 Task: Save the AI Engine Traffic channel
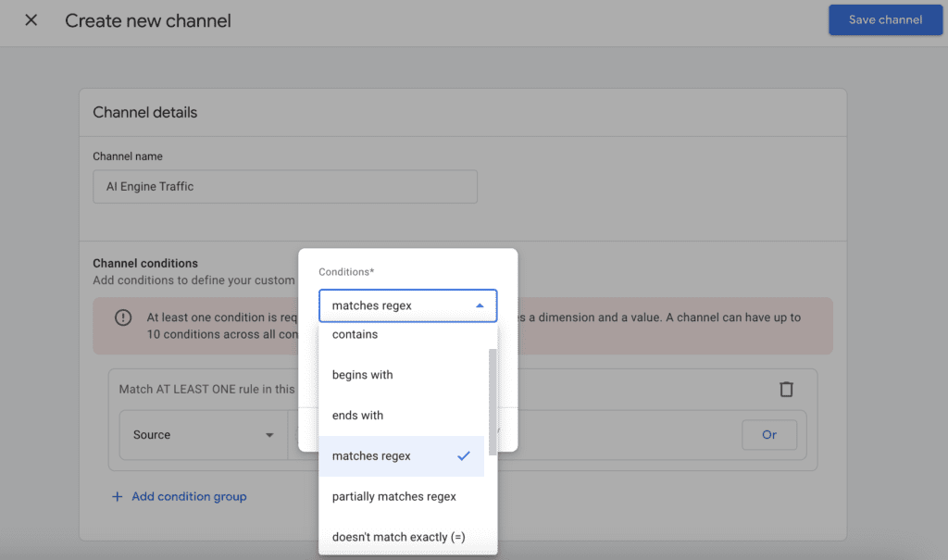pos(884,19)
